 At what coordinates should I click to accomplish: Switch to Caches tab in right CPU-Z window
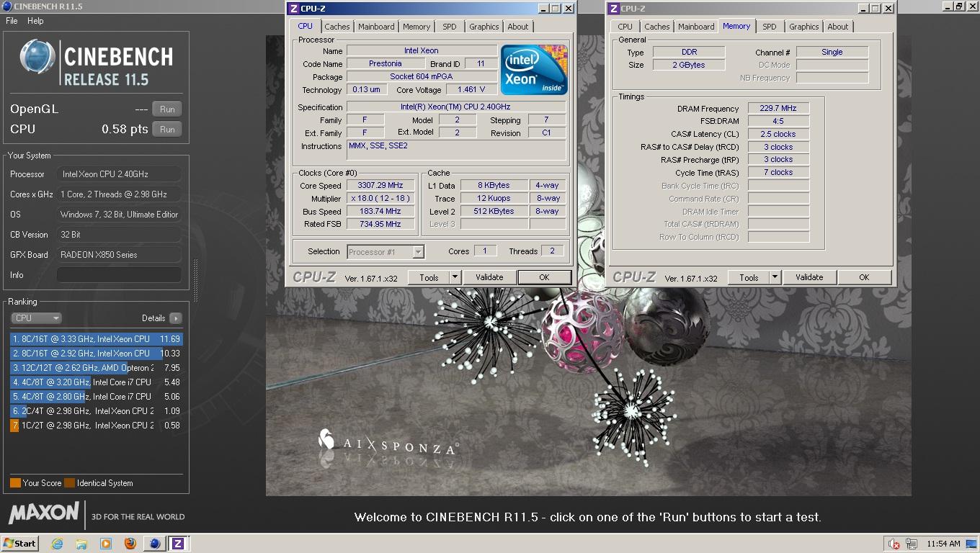click(656, 27)
